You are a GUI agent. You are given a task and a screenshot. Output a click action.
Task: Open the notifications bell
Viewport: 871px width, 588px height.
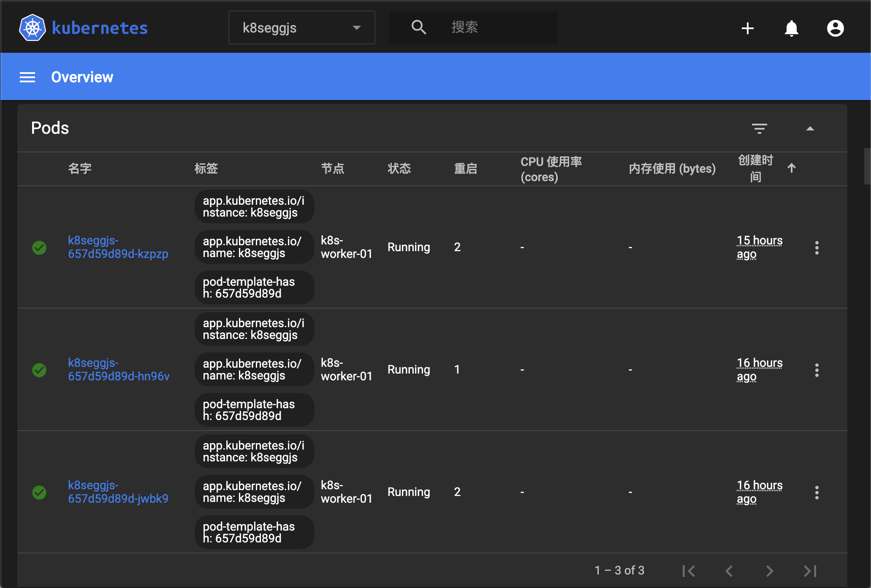point(791,28)
